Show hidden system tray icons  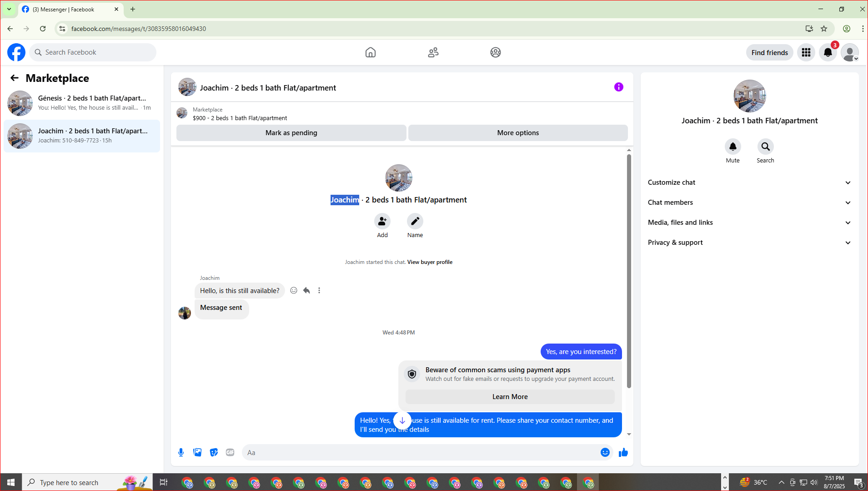point(781,482)
